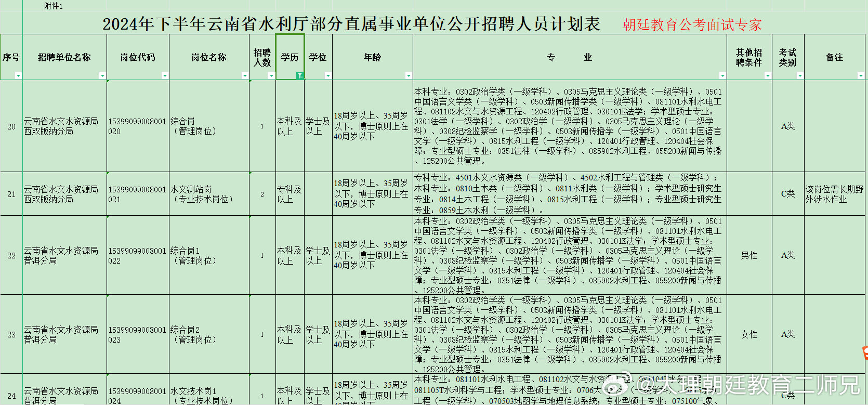Click 西双版纳分局 unit name in row 20
This screenshot has height=405, width=868.
[x=65, y=126]
